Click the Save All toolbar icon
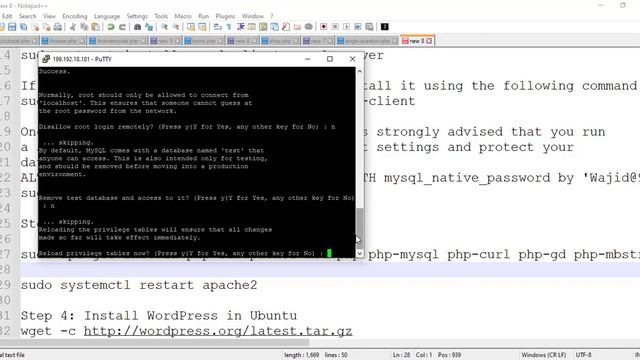 pyautogui.click(x=24, y=27)
